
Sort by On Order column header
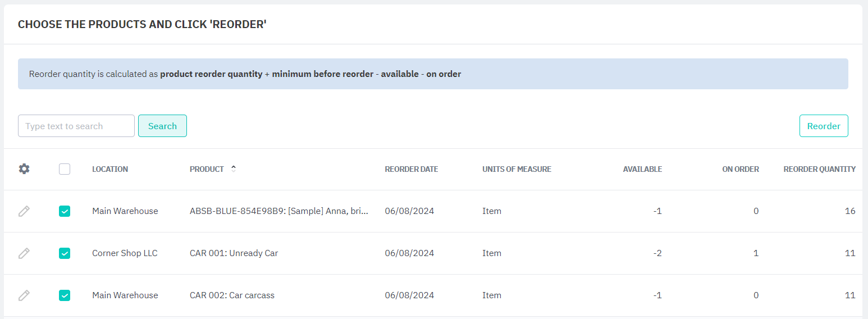click(740, 169)
